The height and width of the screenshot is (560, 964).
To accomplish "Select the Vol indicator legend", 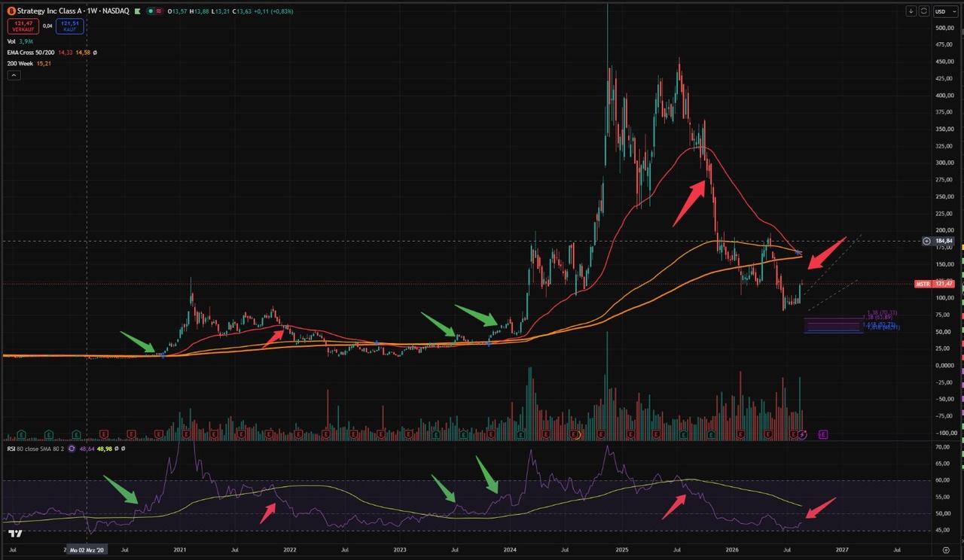I will [10, 41].
